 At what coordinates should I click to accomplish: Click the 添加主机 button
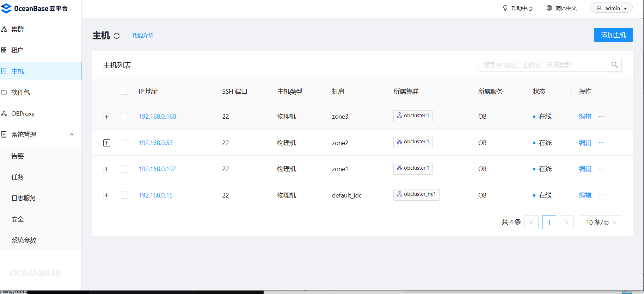click(613, 35)
